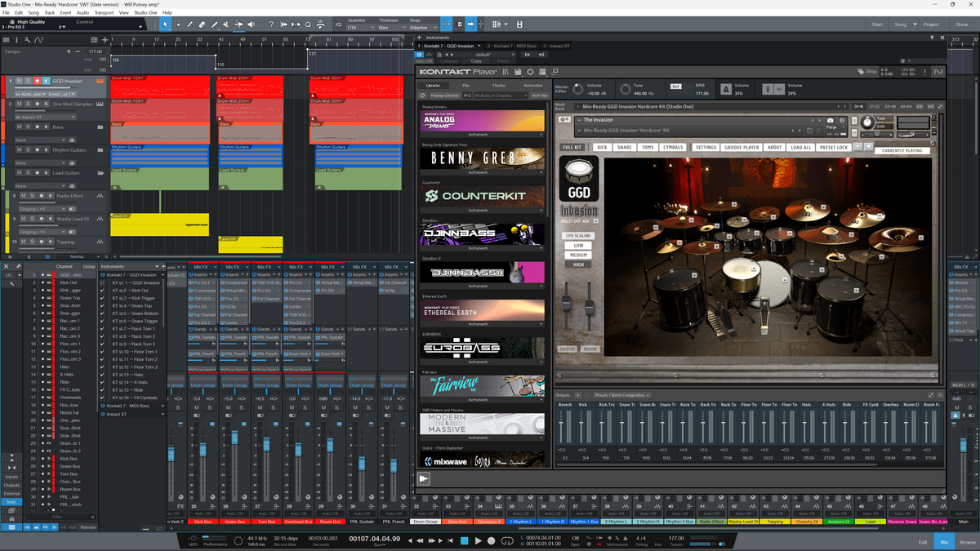Select the Mute tool in the toolbar
The height and width of the screenshot is (551, 980).
225,24
